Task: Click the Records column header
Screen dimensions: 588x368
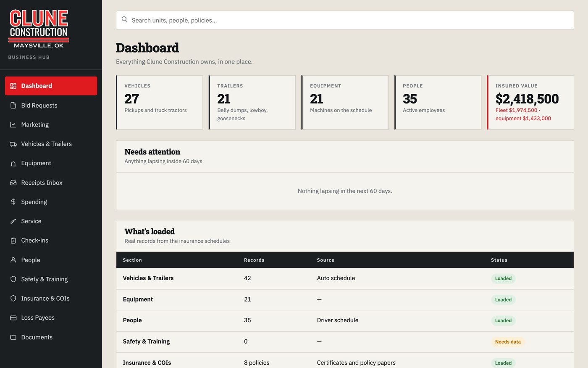Action: [x=254, y=260]
